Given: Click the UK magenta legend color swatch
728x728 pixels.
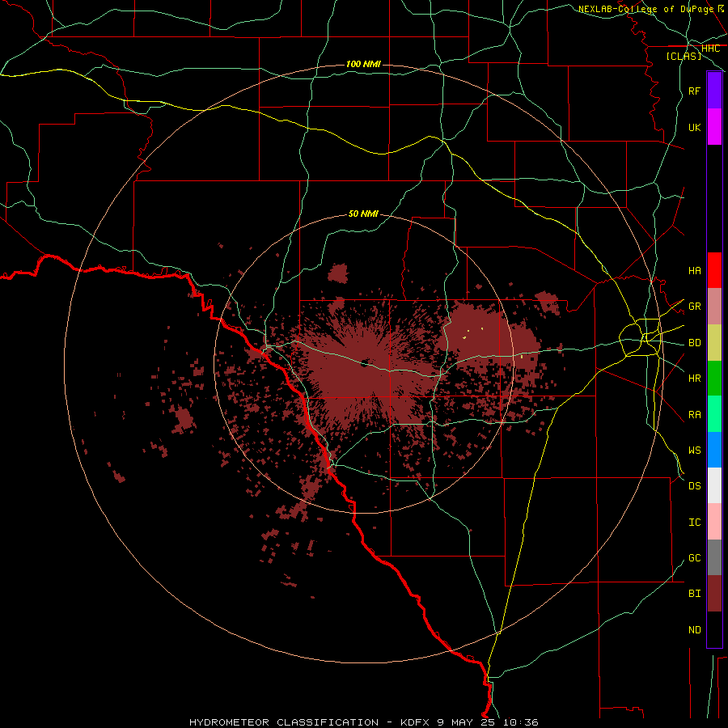Looking at the screenshot, I should 714,127.
